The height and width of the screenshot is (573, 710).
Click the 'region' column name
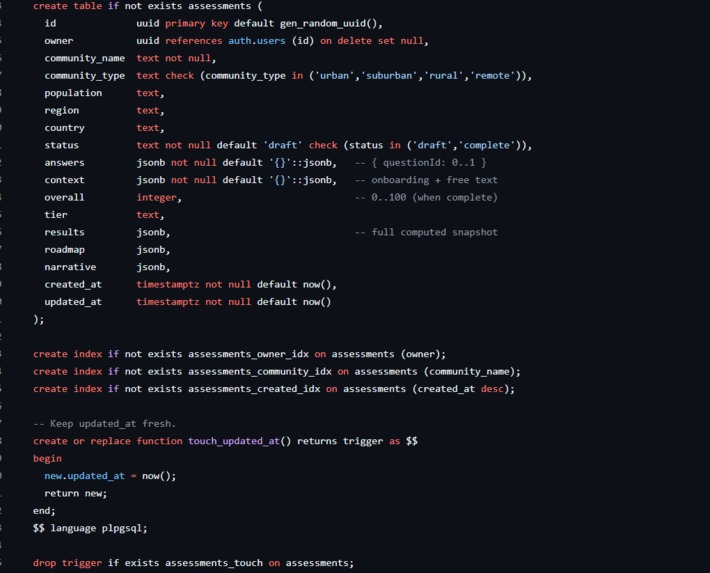point(62,111)
